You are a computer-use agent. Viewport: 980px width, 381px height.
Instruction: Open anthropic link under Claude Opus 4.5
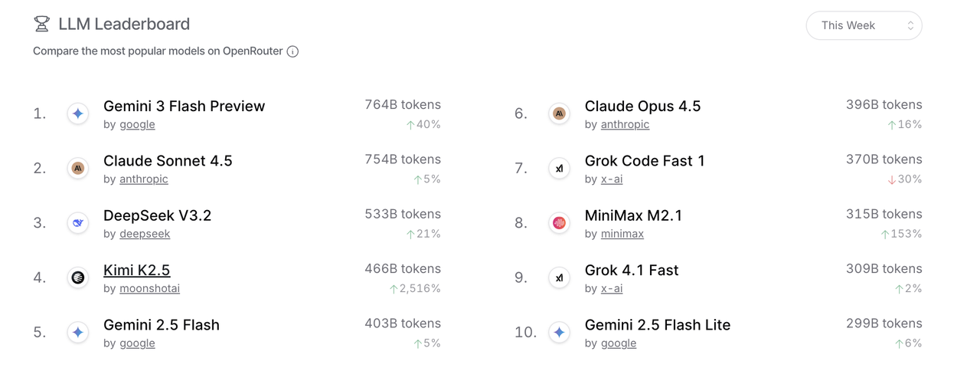click(x=625, y=124)
